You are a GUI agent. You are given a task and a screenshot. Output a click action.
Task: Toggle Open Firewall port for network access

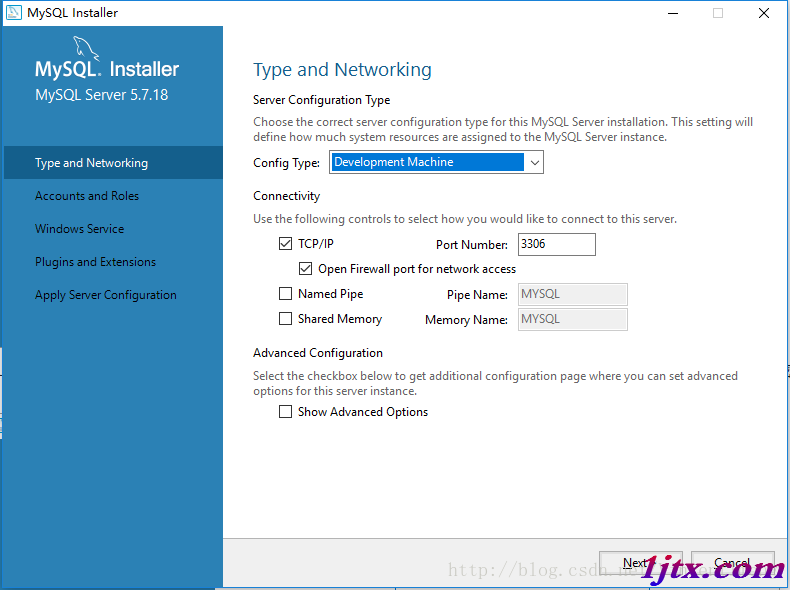click(x=305, y=269)
